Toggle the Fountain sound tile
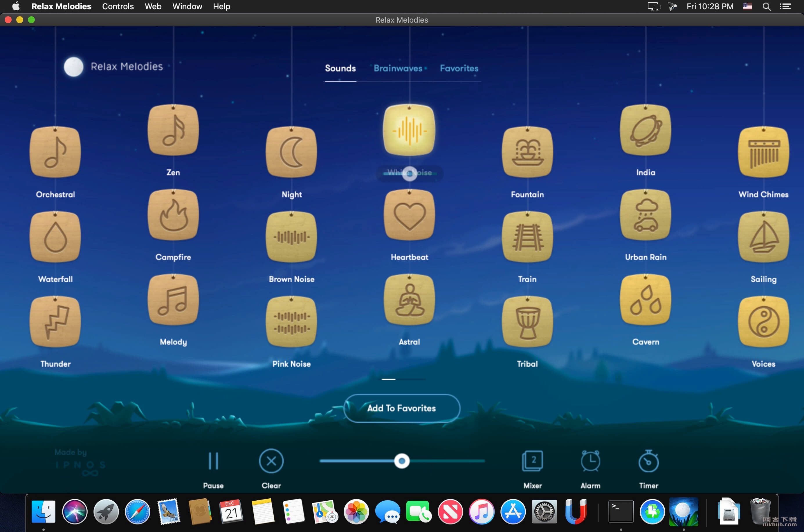This screenshot has width=804, height=532. click(527, 152)
